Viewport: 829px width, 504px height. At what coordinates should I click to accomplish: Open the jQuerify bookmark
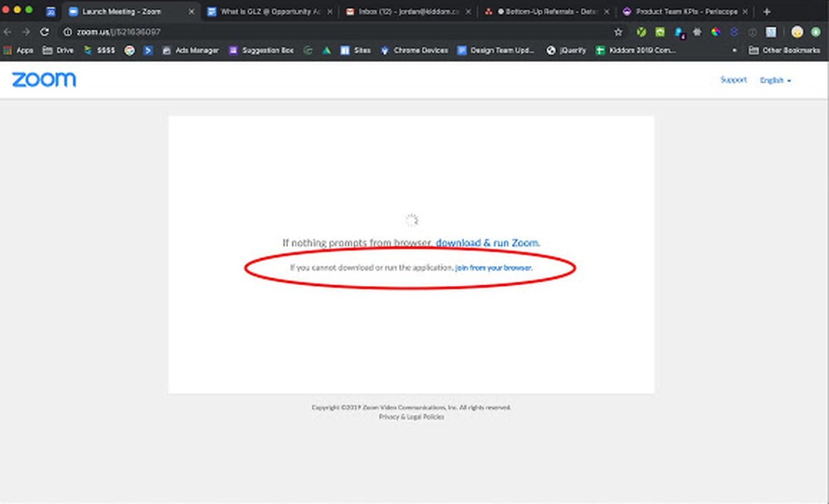pyautogui.click(x=573, y=50)
